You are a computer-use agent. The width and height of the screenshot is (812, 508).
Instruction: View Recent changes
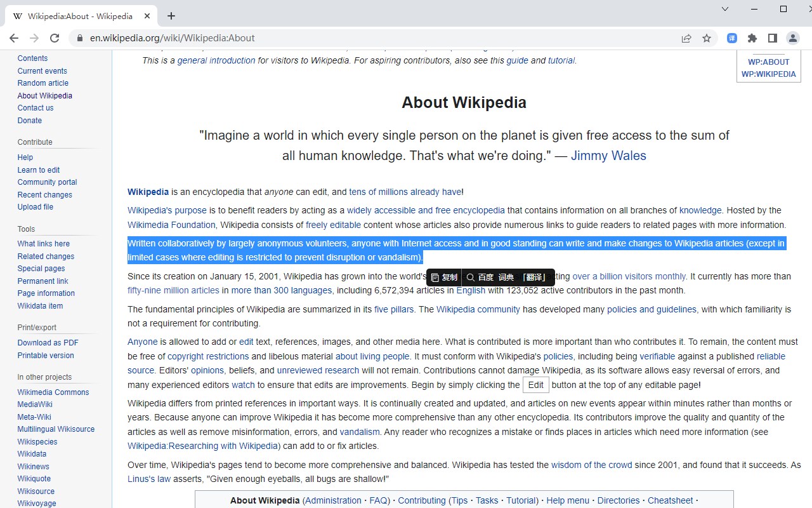[x=45, y=195]
